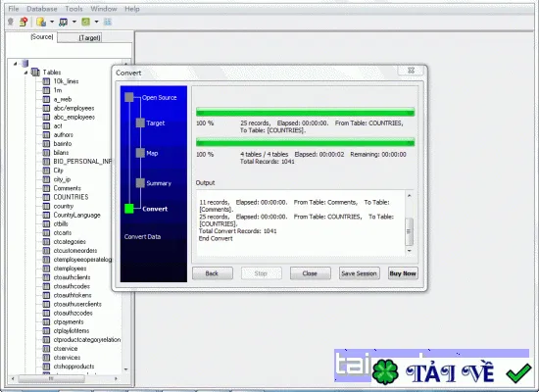This screenshot has height=392, width=539.
Task: Select the COUNTRIES table icon in tree
Action: click(x=46, y=197)
